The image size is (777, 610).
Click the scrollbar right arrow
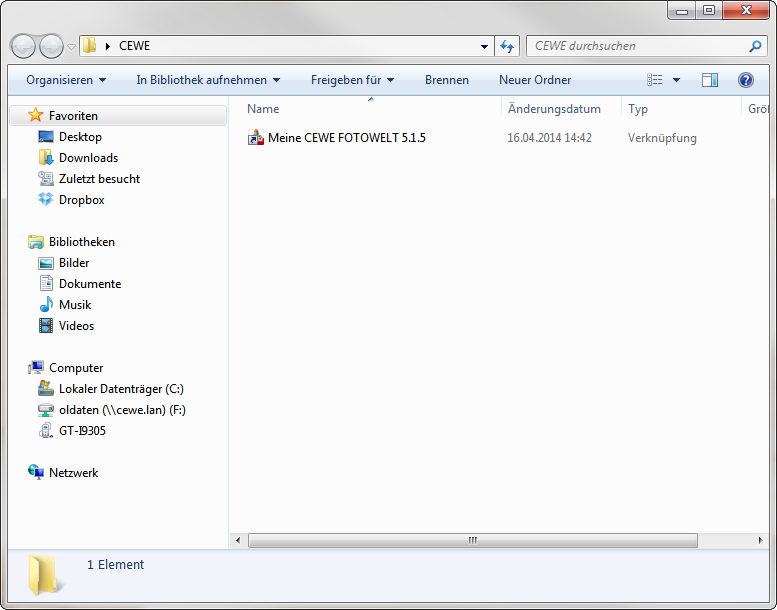760,540
